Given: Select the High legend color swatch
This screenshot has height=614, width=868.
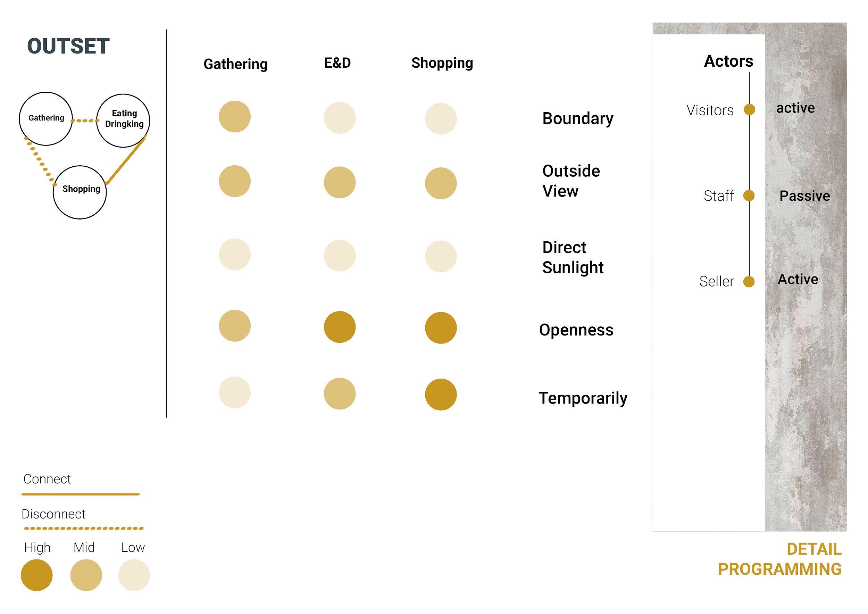Looking at the screenshot, I should 37,575.
